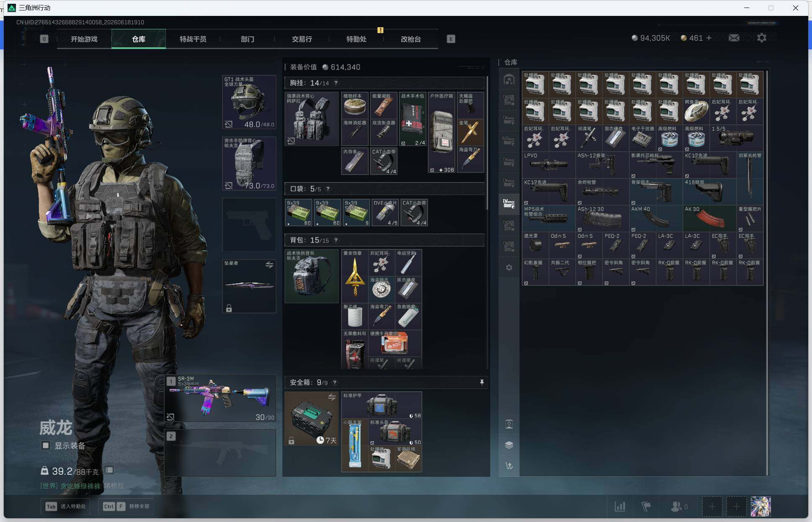Click the help icon next to 安全箱 9/9
Image resolution: width=812 pixels, height=522 pixels.
tap(335, 383)
